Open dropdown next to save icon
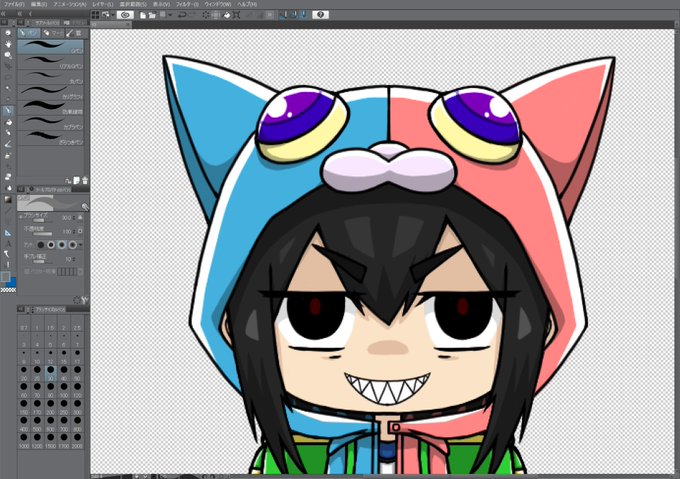The image size is (680, 479). coord(170,15)
